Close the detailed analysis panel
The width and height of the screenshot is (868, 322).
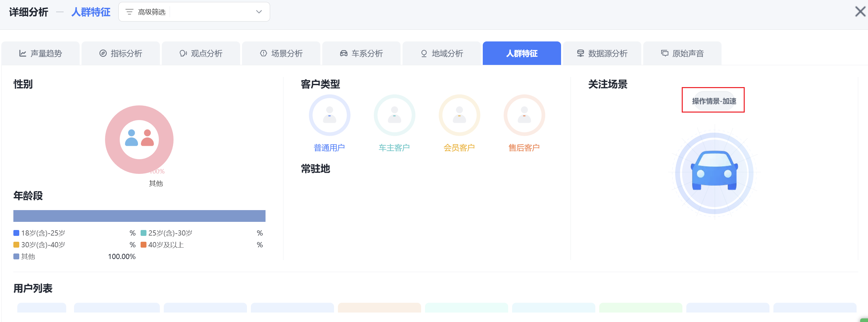pyautogui.click(x=860, y=12)
